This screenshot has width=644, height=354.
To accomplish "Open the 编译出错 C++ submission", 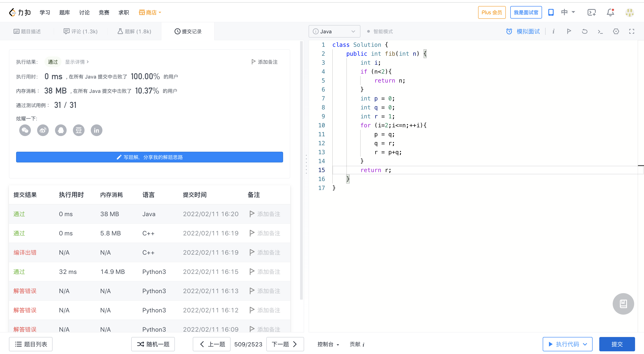I will tap(25, 252).
